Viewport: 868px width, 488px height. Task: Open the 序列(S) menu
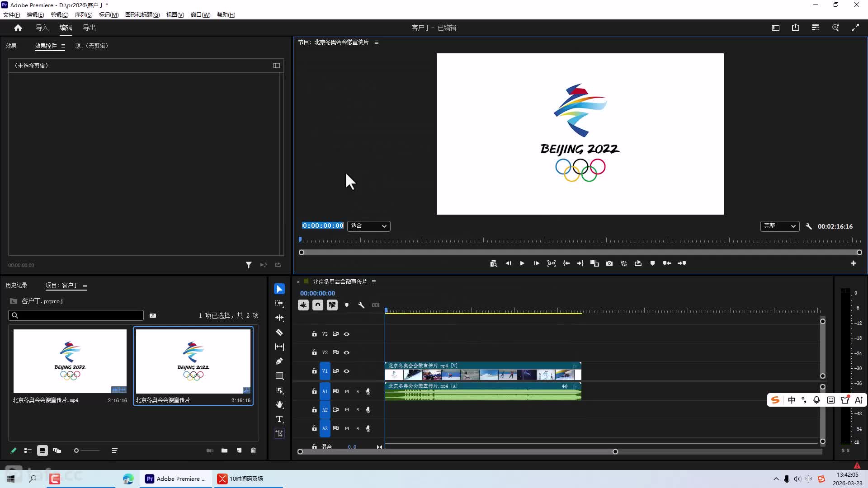tap(84, 15)
